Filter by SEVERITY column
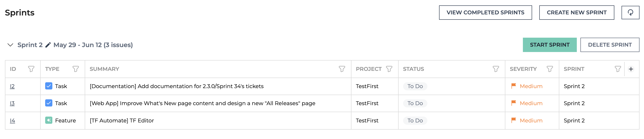 tap(550, 69)
